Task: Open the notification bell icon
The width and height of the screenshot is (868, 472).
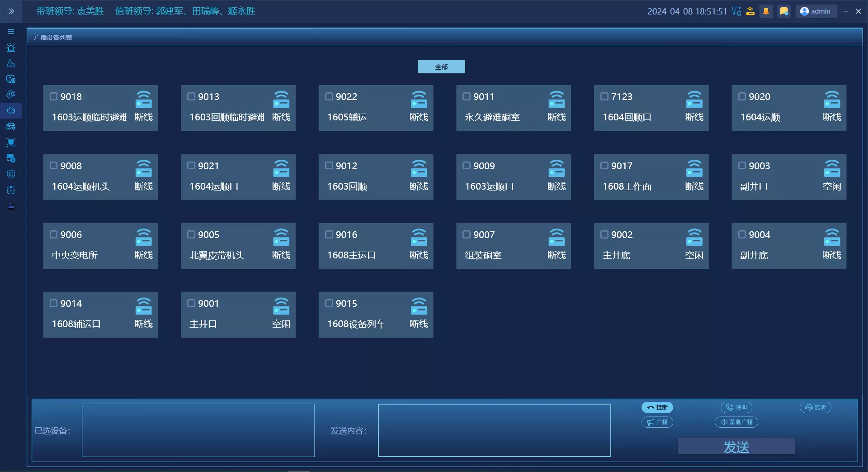Action: (766, 11)
